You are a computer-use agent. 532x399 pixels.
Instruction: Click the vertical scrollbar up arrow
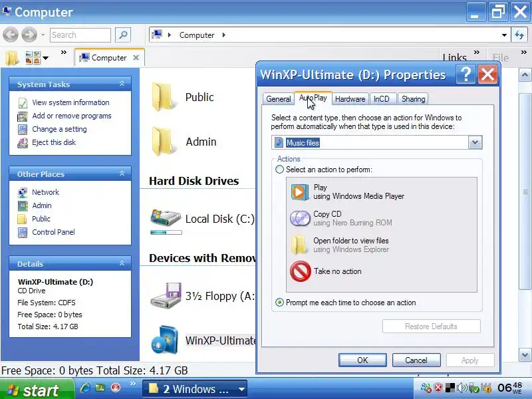point(525,74)
